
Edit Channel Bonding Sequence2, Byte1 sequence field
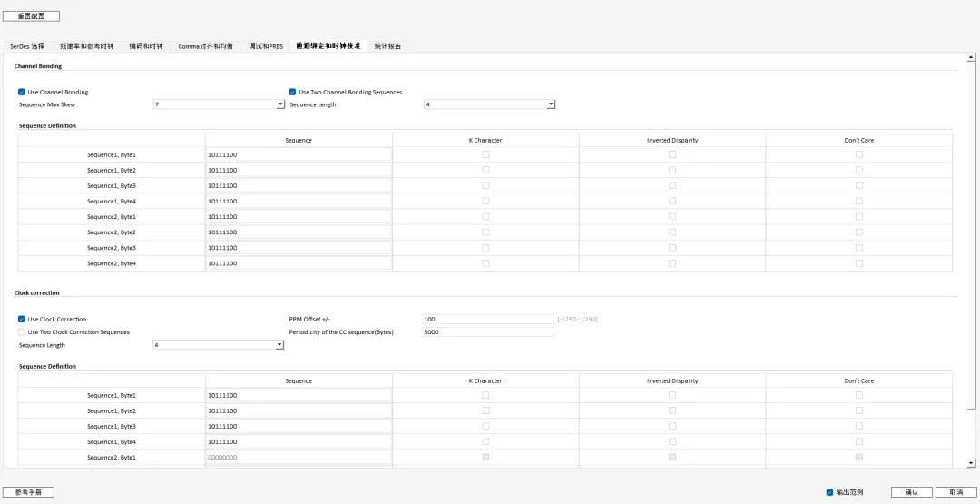[299, 217]
